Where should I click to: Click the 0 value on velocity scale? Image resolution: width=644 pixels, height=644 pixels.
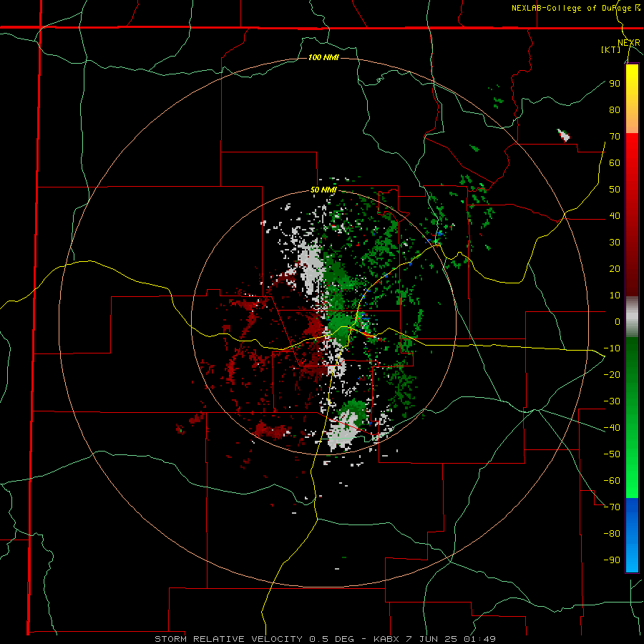tap(618, 321)
